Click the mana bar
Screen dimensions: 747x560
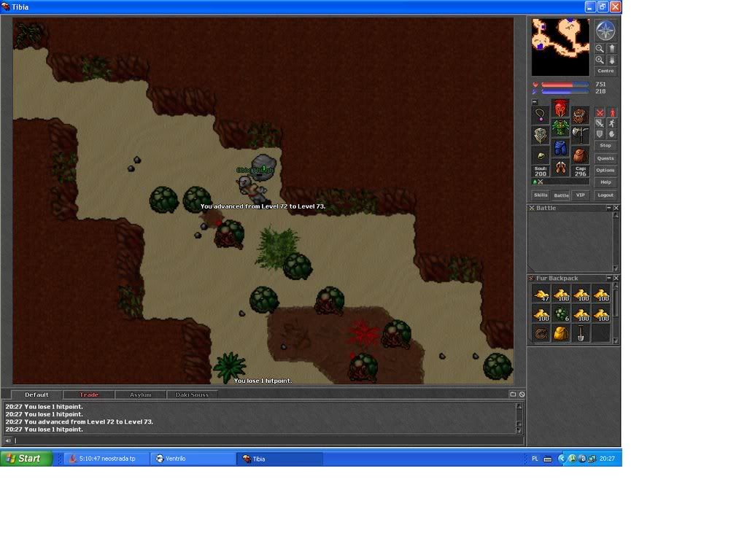tap(565, 91)
